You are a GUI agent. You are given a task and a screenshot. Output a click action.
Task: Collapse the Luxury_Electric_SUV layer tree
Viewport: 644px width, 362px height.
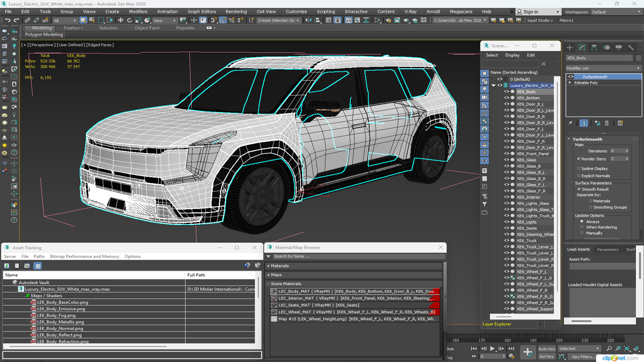(493, 85)
